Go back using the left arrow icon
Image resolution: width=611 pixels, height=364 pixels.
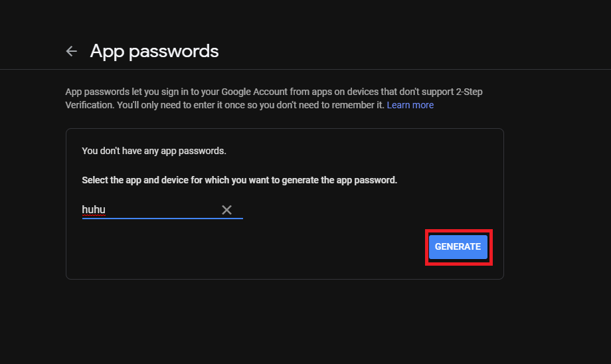pos(72,51)
